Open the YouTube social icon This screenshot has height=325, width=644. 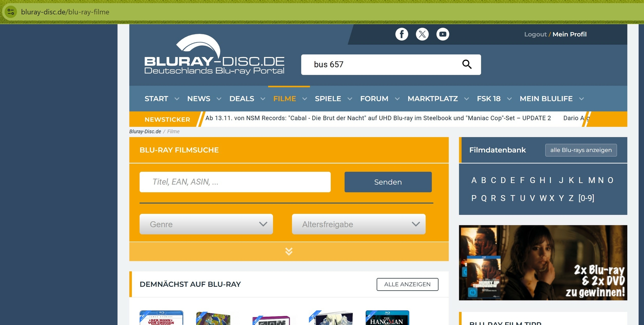coord(442,34)
